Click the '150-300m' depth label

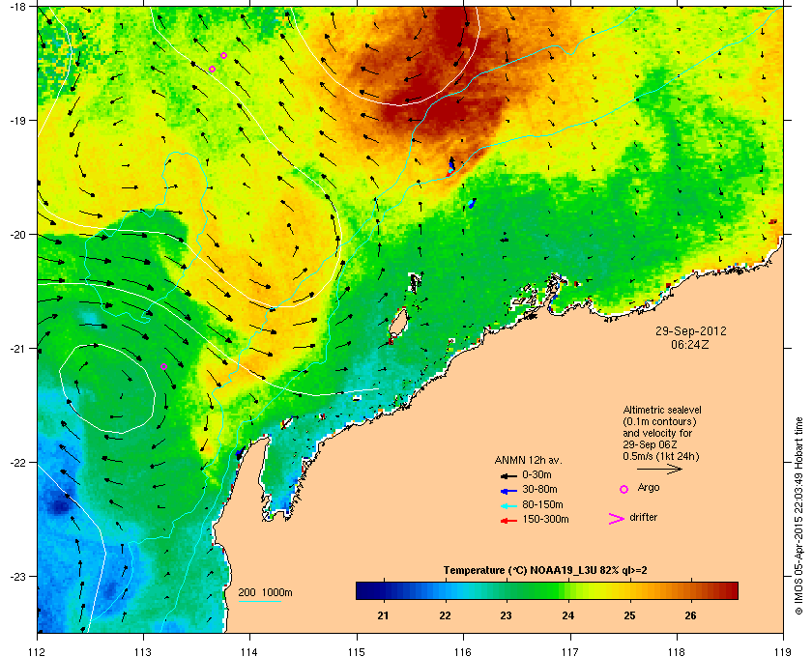545,519
